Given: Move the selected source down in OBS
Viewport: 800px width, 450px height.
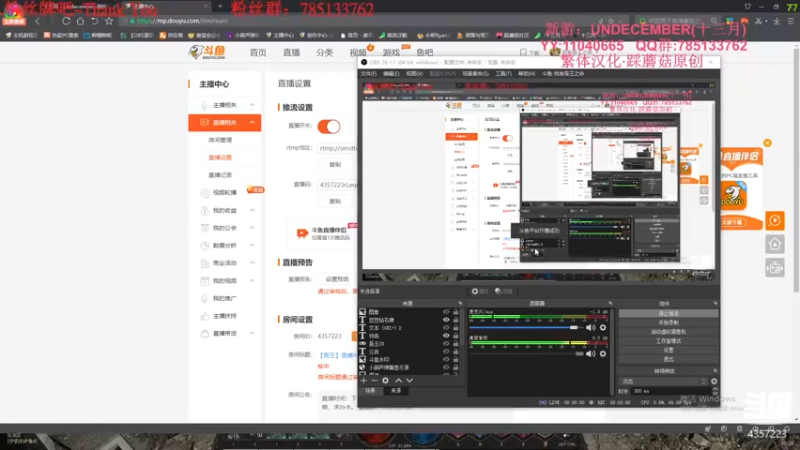Looking at the screenshot, I should tap(409, 381).
